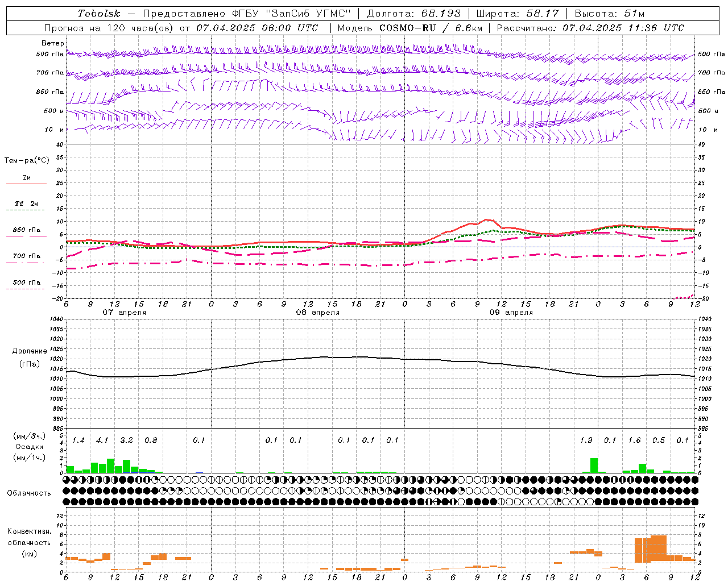Click the Давление panel label
728x582 pixels.
30,351
